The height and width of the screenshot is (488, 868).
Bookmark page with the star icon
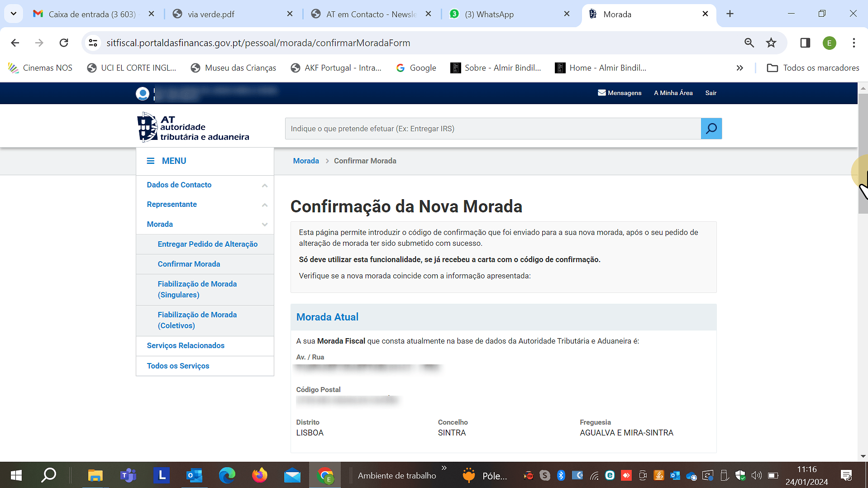click(771, 43)
